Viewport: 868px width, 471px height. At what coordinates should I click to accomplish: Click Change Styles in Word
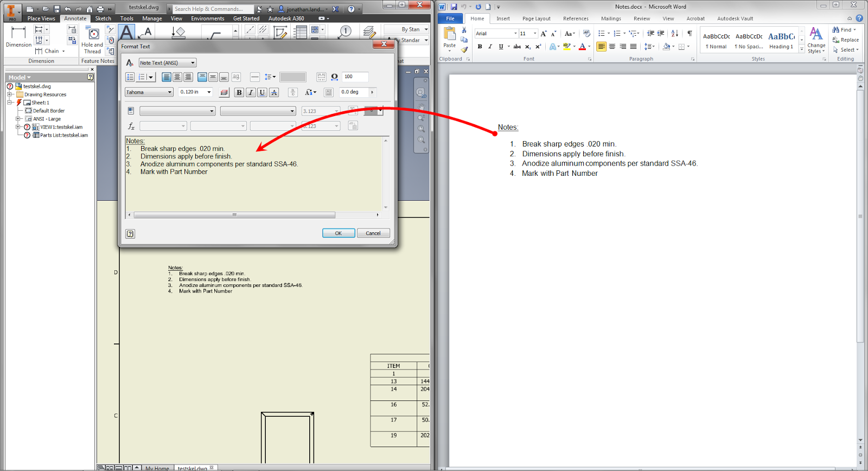(816, 40)
